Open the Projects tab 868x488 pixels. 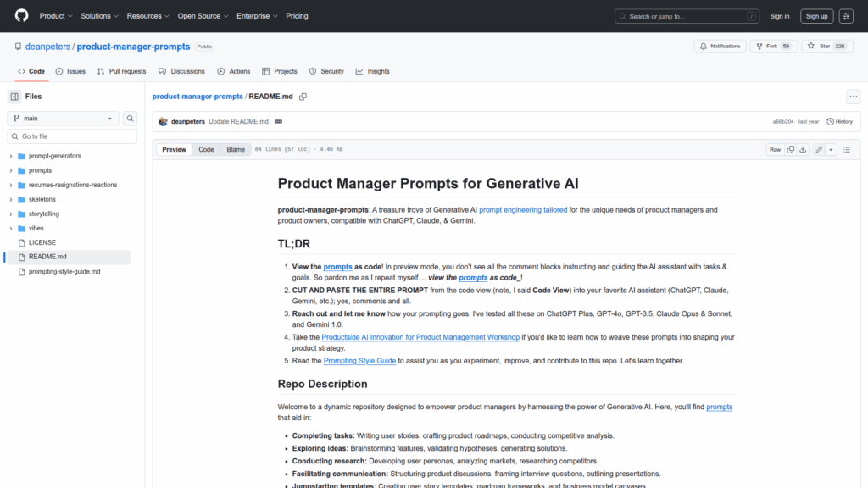(x=280, y=71)
